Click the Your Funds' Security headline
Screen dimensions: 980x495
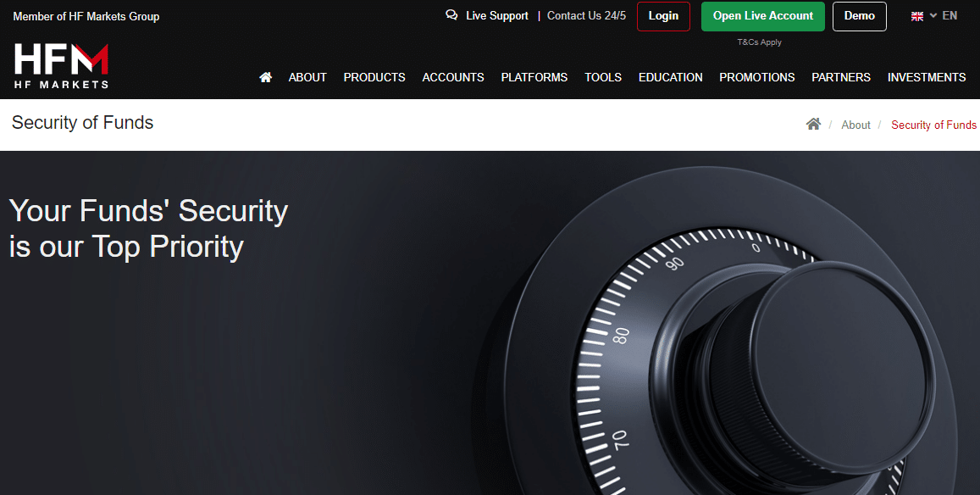coord(149,228)
